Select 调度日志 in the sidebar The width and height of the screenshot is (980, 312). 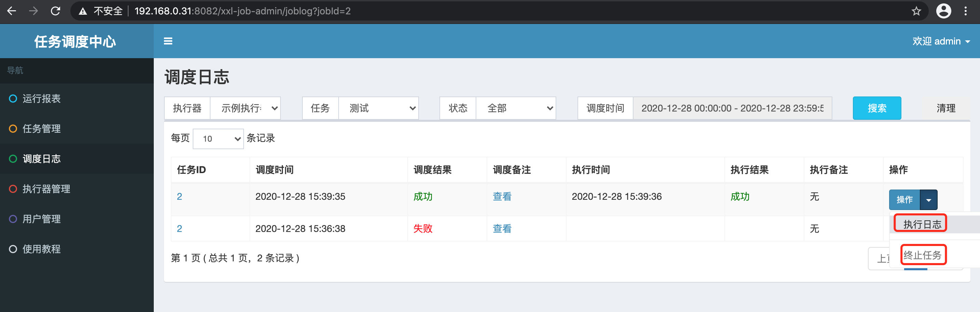click(x=77, y=159)
